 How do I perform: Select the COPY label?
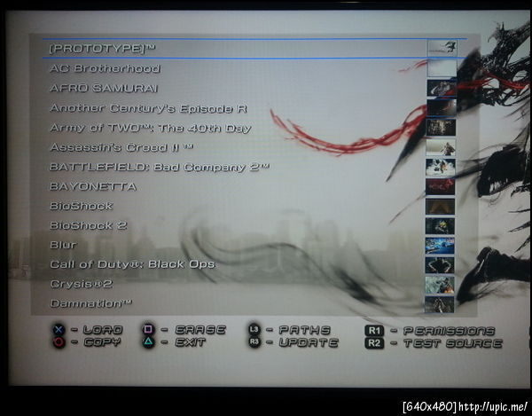pyautogui.click(x=102, y=342)
